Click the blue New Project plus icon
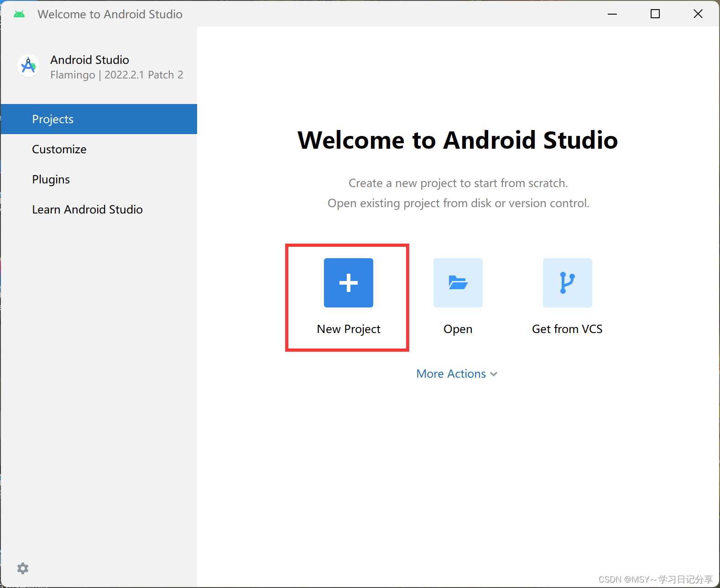The image size is (720, 588). 349,283
